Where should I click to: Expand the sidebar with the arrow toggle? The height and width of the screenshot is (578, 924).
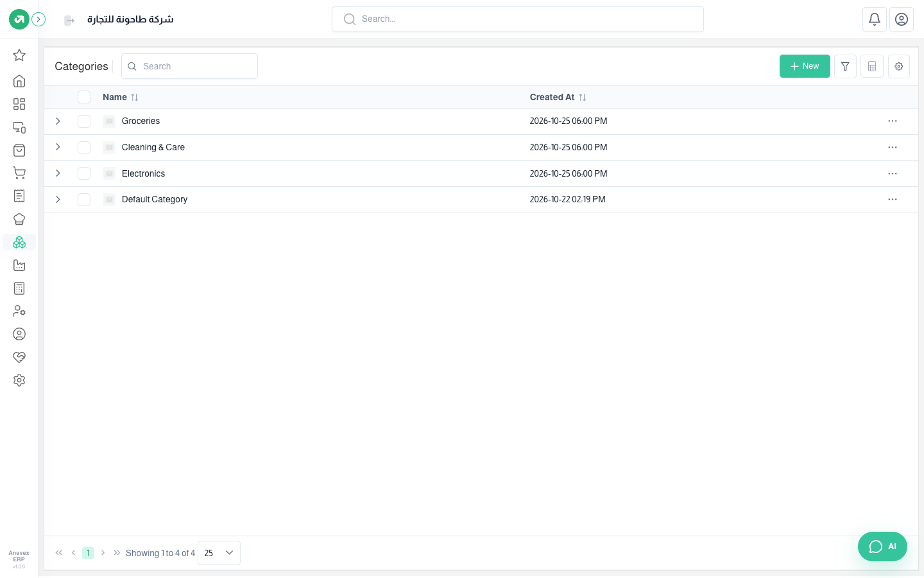tap(38, 19)
